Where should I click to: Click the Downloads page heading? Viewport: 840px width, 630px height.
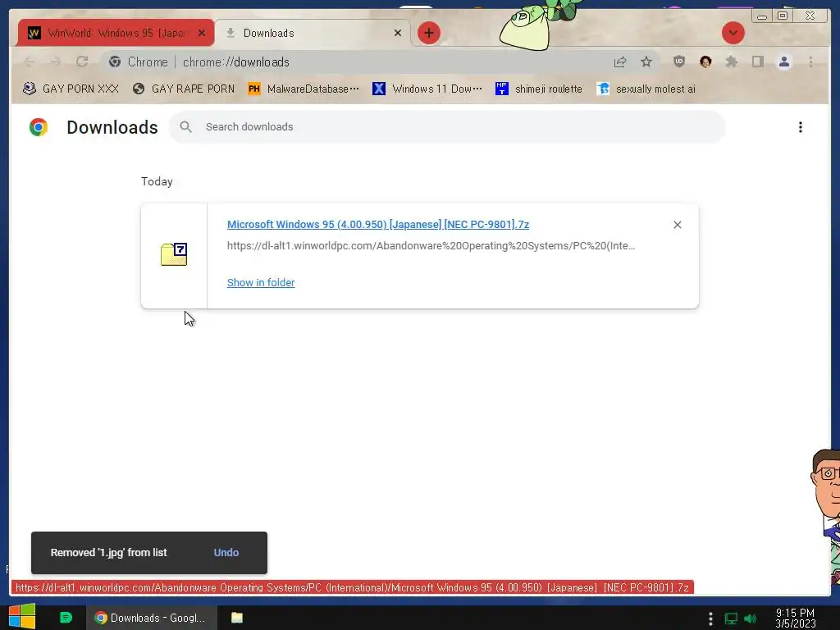point(112,127)
